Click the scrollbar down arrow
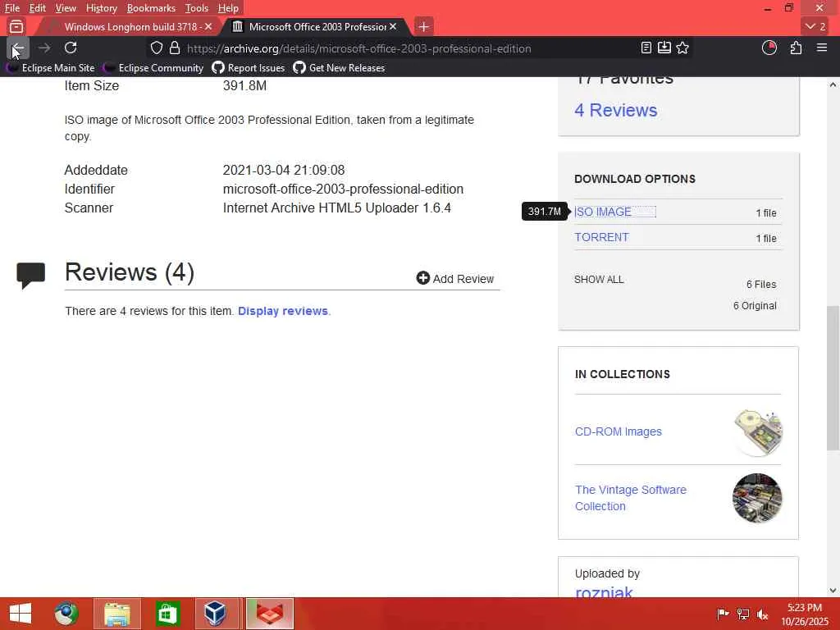 (833, 591)
